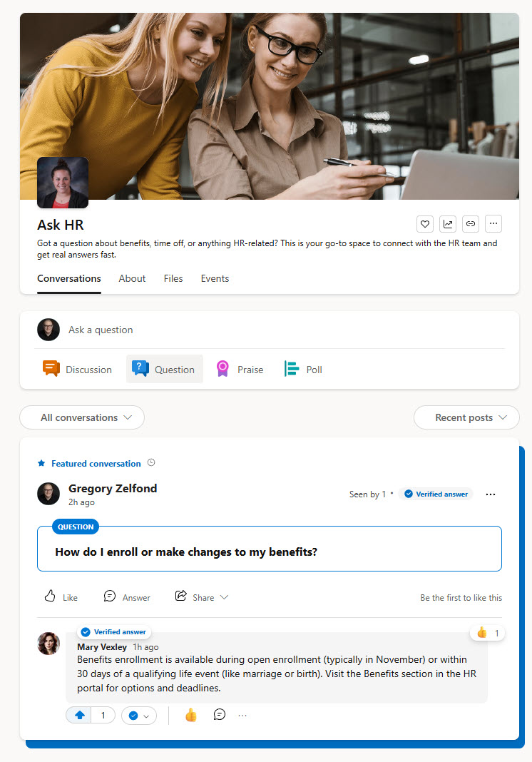Select the Poll post type
The height and width of the screenshot is (762, 532).
coord(303,370)
